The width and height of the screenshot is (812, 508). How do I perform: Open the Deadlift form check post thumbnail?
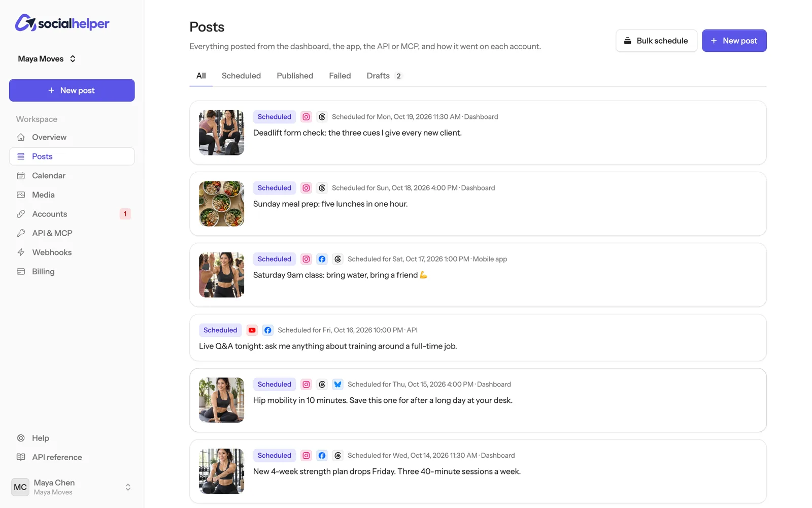[221, 133]
